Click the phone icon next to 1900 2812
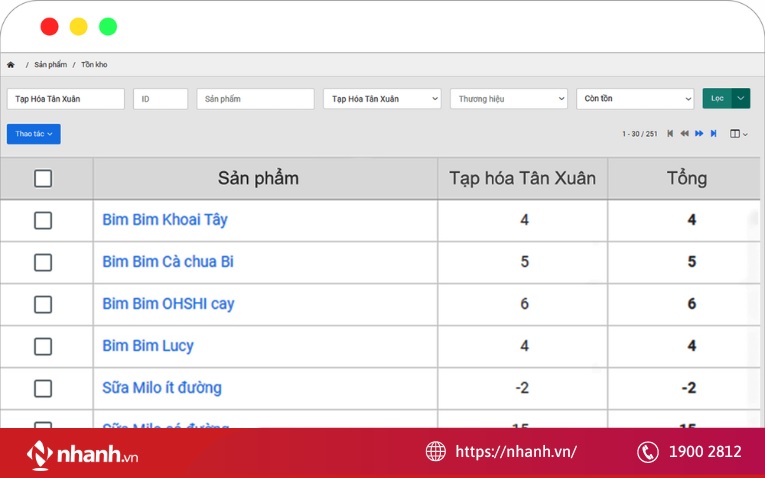The width and height of the screenshot is (765, 478). 648,451
